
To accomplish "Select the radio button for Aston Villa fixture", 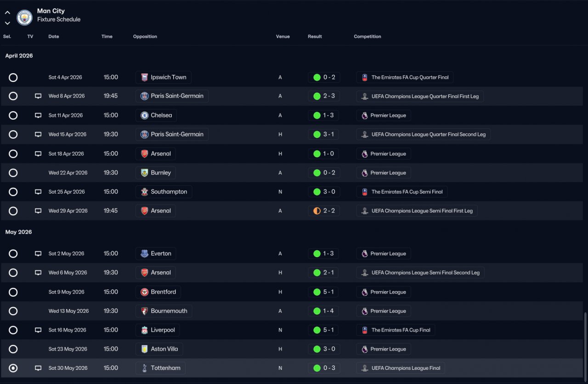I will [x=13, y=349].
